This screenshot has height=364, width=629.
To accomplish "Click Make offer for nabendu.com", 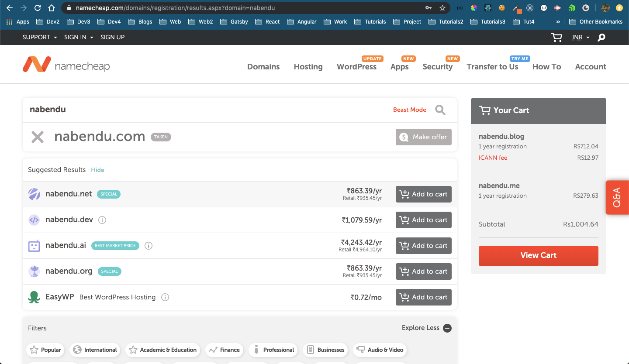I will coord(424,137).
